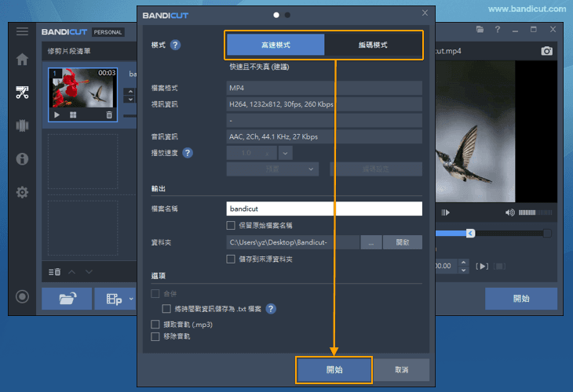The image size is (573, 392).
Task: Click the timeline end handle
Action: tap(547, 233)
